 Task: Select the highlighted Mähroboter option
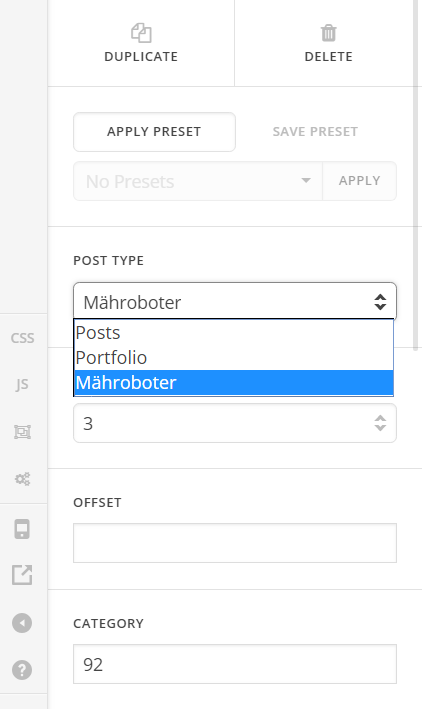tap(234, 383)
